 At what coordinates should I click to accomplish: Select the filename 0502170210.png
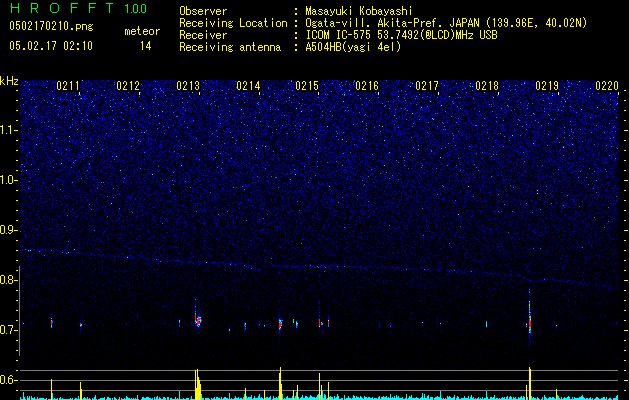point(51,27)
